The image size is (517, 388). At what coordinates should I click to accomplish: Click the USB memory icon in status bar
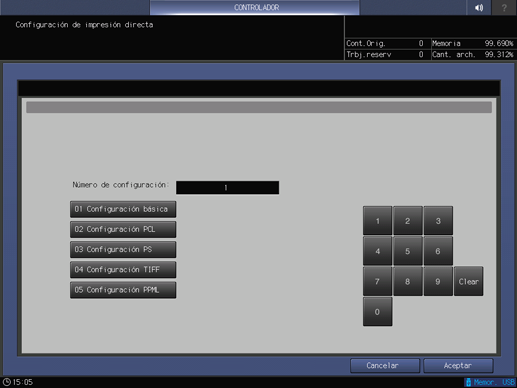click(x=468, y=382)
